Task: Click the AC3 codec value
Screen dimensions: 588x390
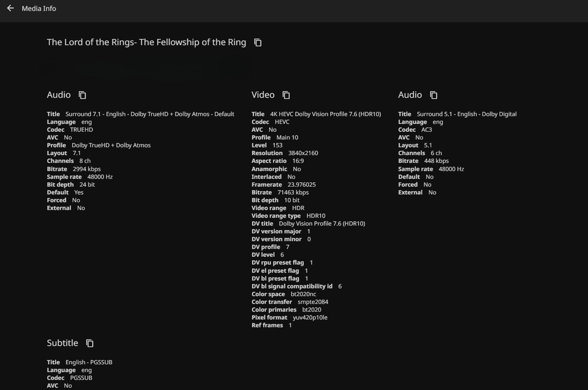Action: (x=427, y=130)
